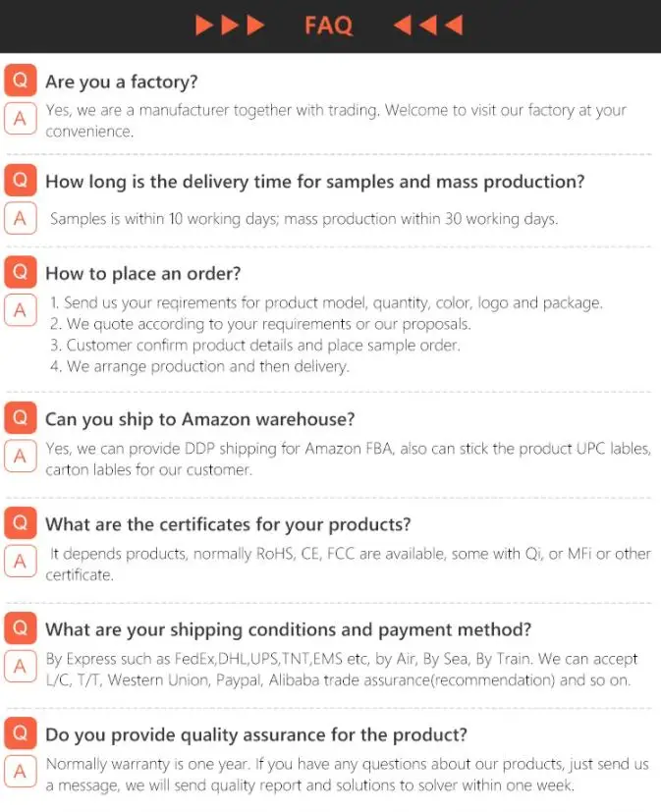This screenshot has height=812, width=661.
Task: Select the "How to place an order?" question
Action: (x=142, y=273)
